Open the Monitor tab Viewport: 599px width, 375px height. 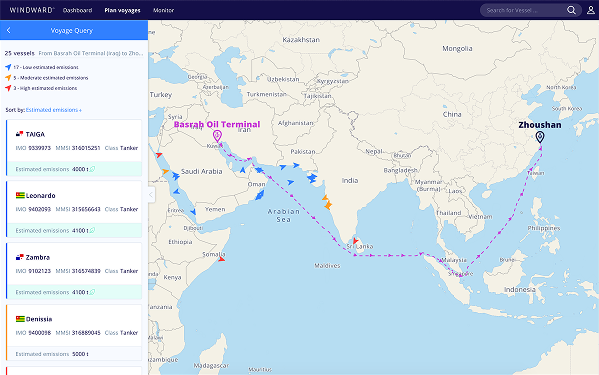[x=164, y=10]
